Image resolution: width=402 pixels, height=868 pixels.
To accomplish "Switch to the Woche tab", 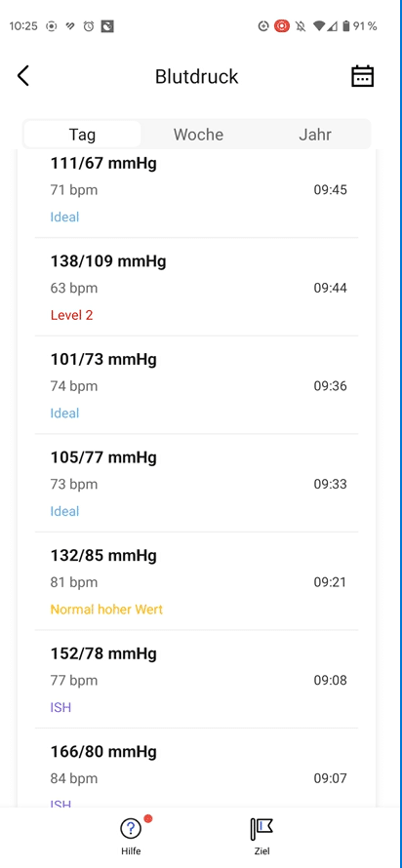I will click(x=198, y=135).
